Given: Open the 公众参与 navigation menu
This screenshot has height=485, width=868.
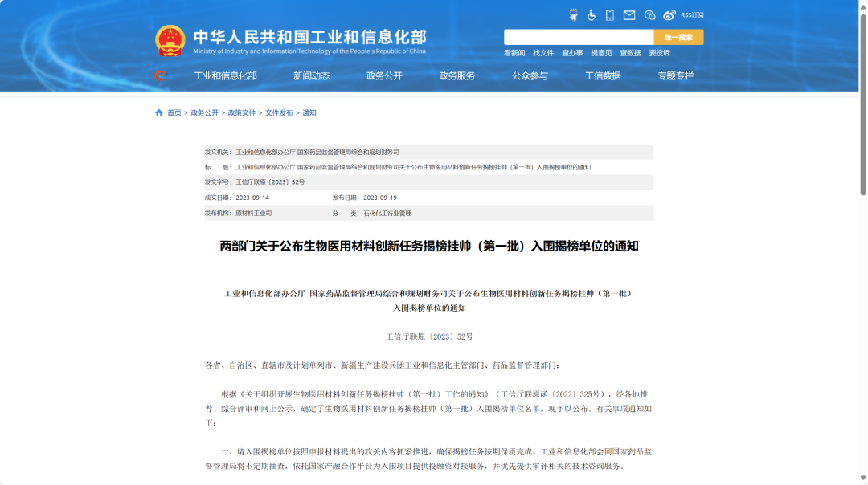Looking at the screenshot, I should [x=528, y=75].
